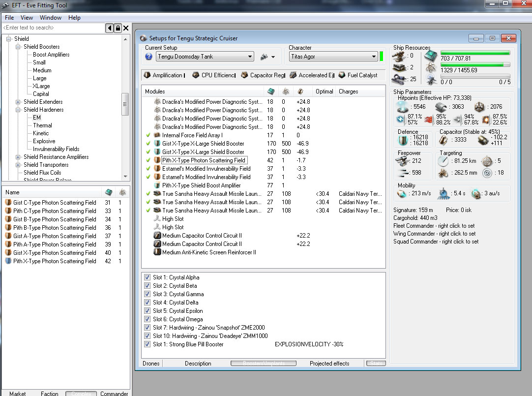
Task: Open the Character dropdown showing Titas Agor
Action: [x=374, y=57]
